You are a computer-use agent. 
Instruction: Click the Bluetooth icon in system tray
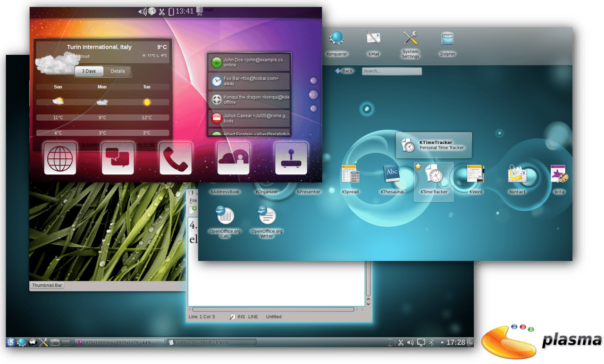coord(431,342)
